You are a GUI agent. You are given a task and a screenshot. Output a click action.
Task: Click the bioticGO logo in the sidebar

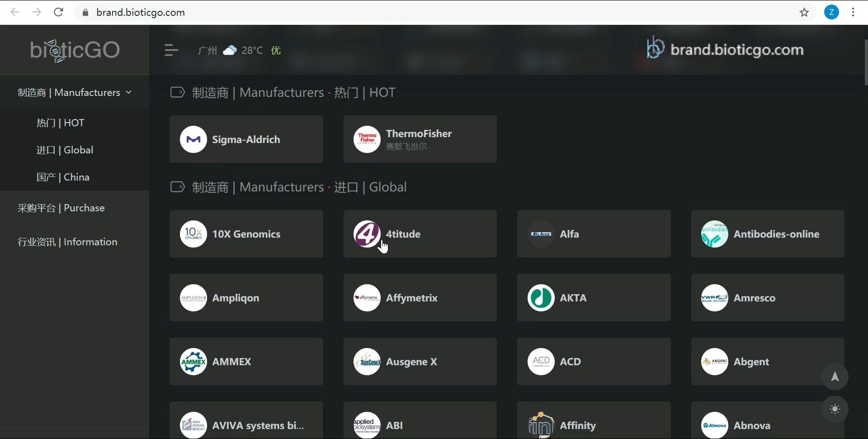(x=75, y=50)
